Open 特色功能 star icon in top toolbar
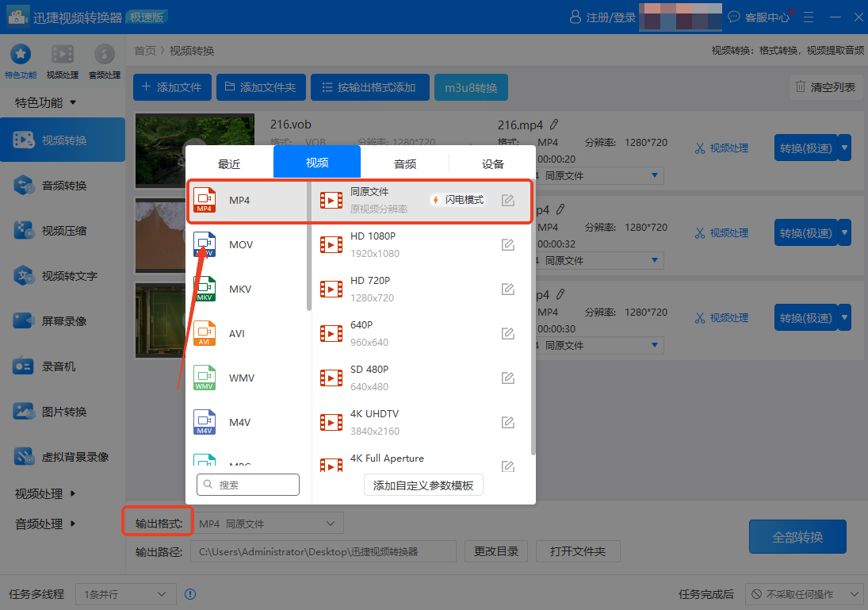Image resolution: width=868 pixels, height=610 pixels. tap(21, 55)
